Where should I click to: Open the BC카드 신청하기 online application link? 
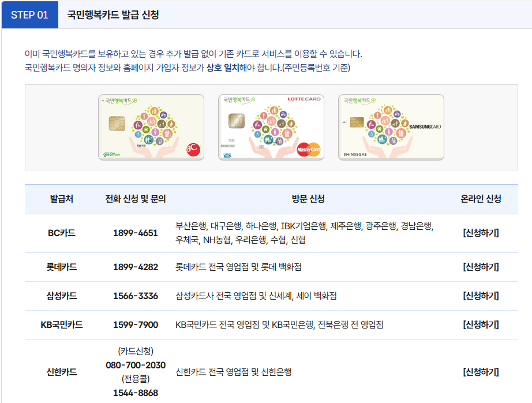coord(481,233)
